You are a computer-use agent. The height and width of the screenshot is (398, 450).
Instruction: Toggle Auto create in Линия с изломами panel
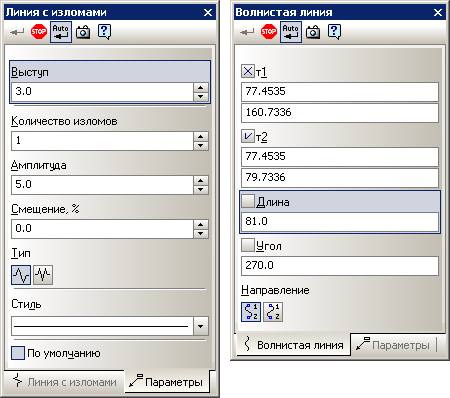(x=61, y=32)
